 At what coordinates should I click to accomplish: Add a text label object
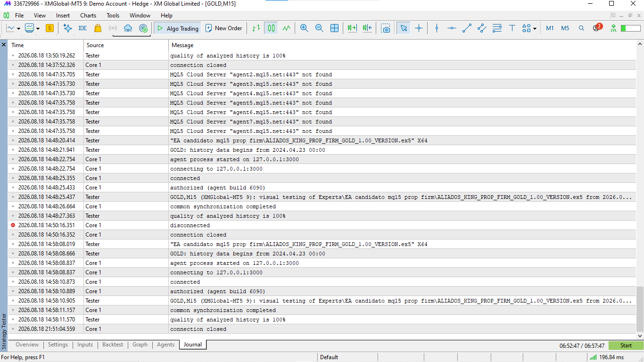512,28
